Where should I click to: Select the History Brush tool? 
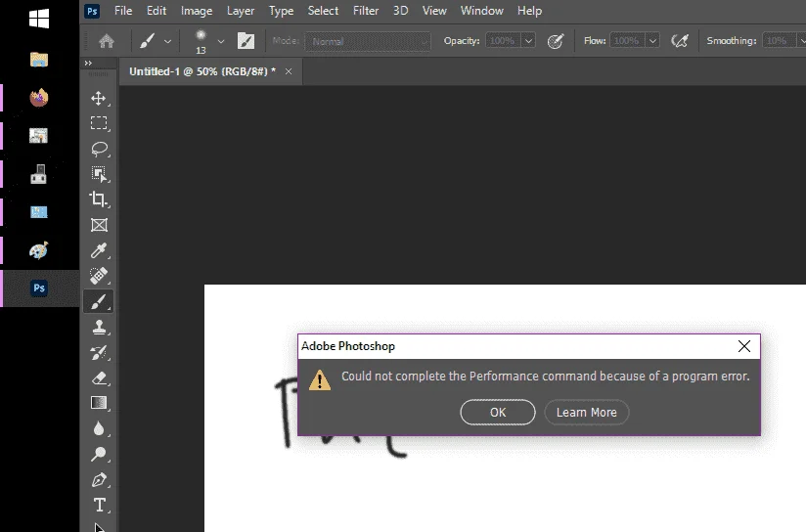99,353
